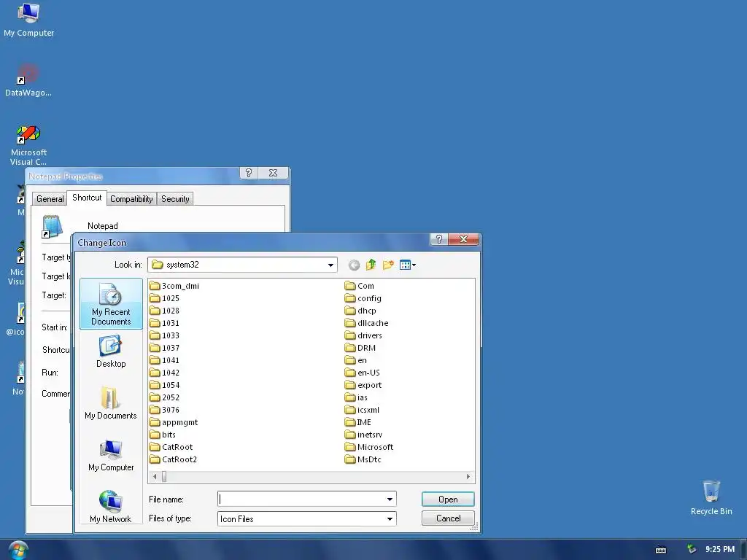Select the Com folder
Viewport: 747px width, 560px height.
click(x=360, y=286)
